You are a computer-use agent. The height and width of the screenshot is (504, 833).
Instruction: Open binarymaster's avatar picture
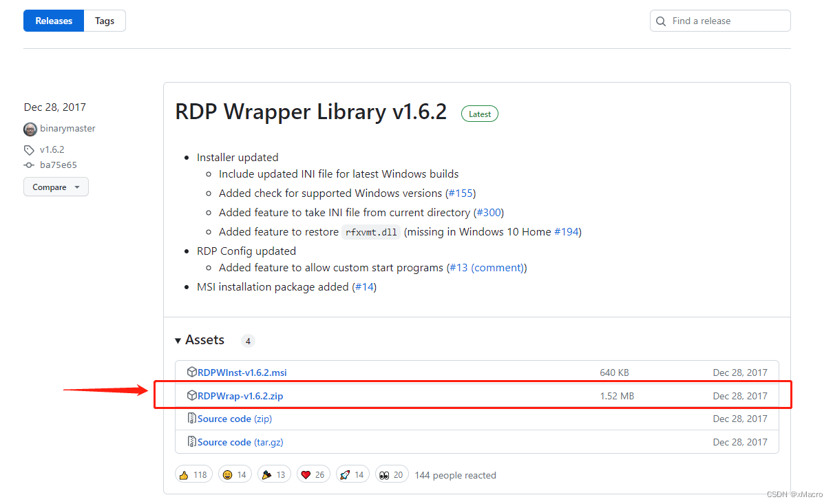pos(30,129)
